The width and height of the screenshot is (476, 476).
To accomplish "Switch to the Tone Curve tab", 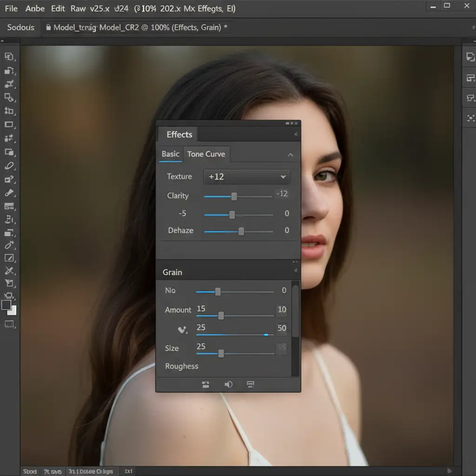I will coord(206,154).
